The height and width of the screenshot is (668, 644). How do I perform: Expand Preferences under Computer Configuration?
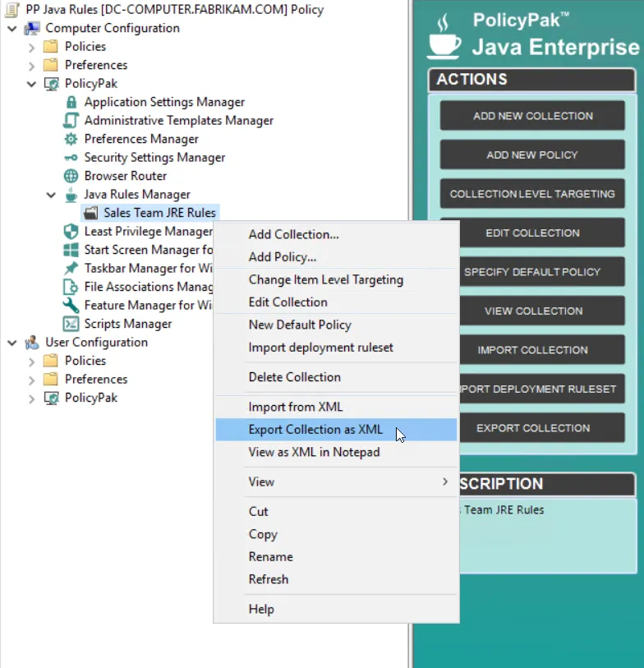click(31, 66)
